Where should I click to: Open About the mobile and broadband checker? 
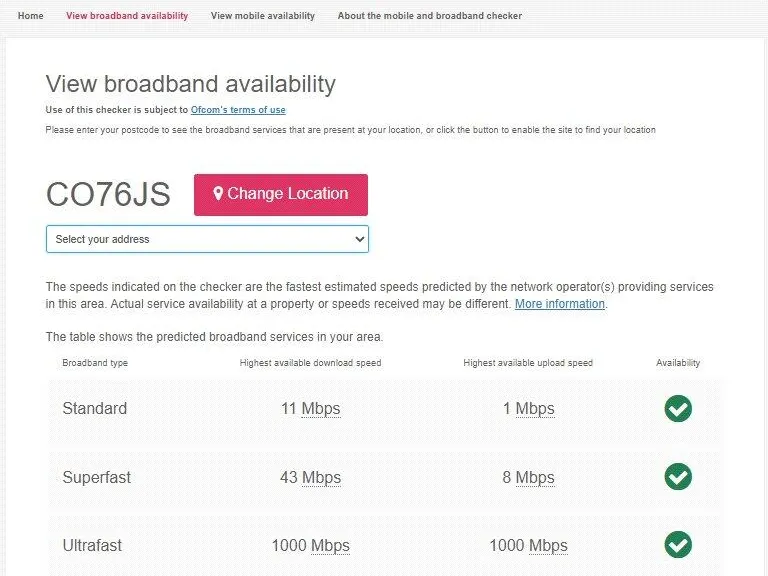430,16
